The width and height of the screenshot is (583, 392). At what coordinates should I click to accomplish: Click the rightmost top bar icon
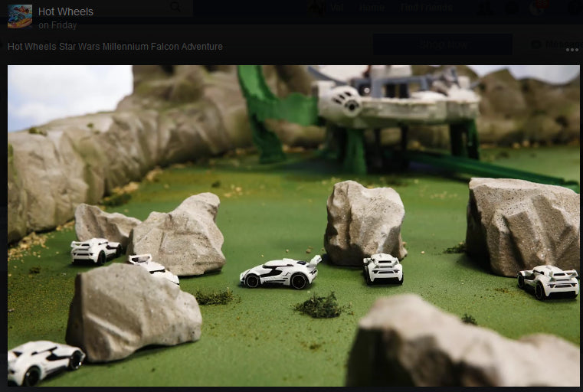pos(573,8)
